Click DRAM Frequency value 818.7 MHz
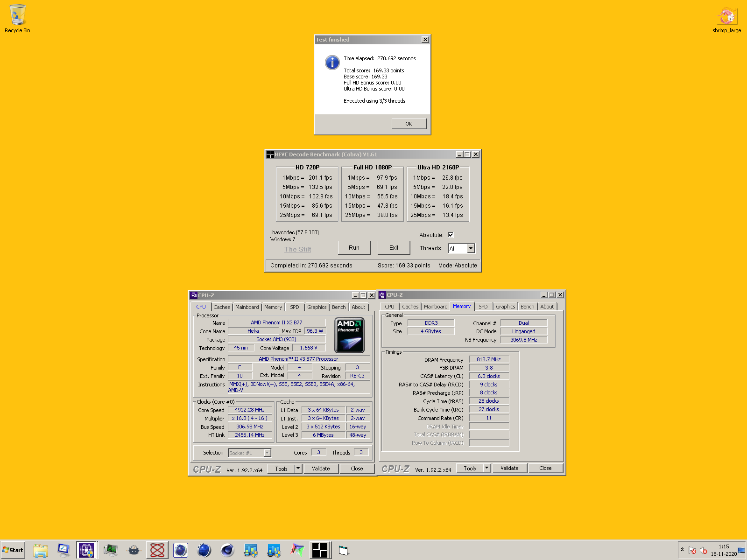This screenshot has height=560, width=747. pyautogui.click(x=489, y=359)
